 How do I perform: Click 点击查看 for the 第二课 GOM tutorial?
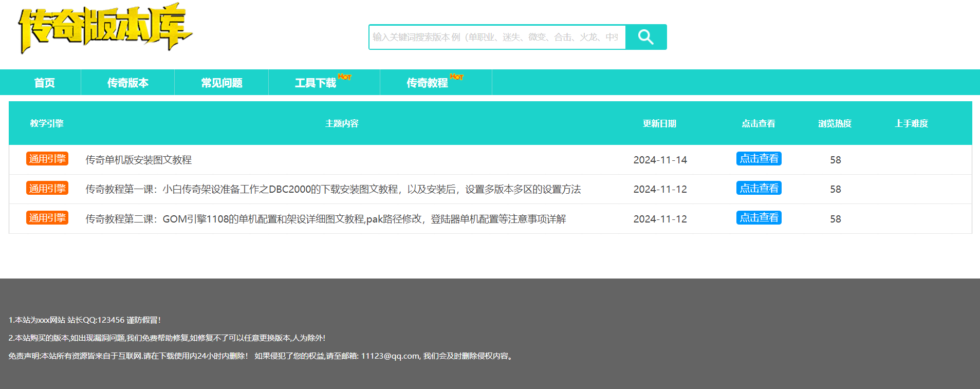(759, 218)
